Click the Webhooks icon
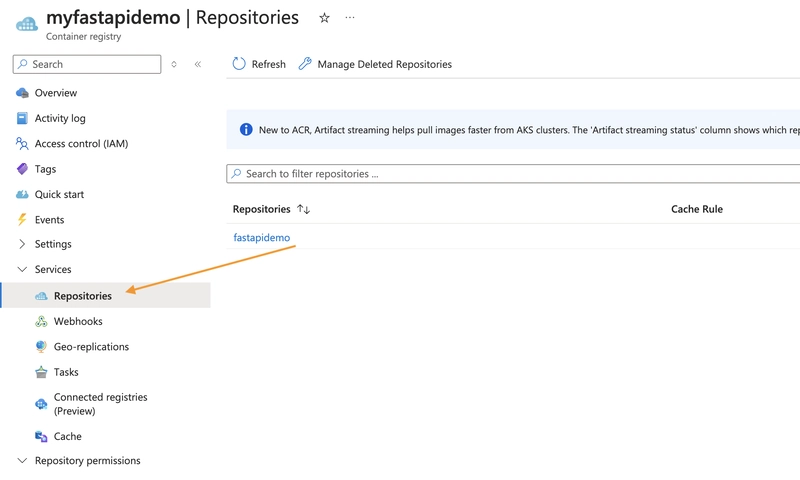The height and width of the screenshot is (480, 800). click(x=41, y=321)
